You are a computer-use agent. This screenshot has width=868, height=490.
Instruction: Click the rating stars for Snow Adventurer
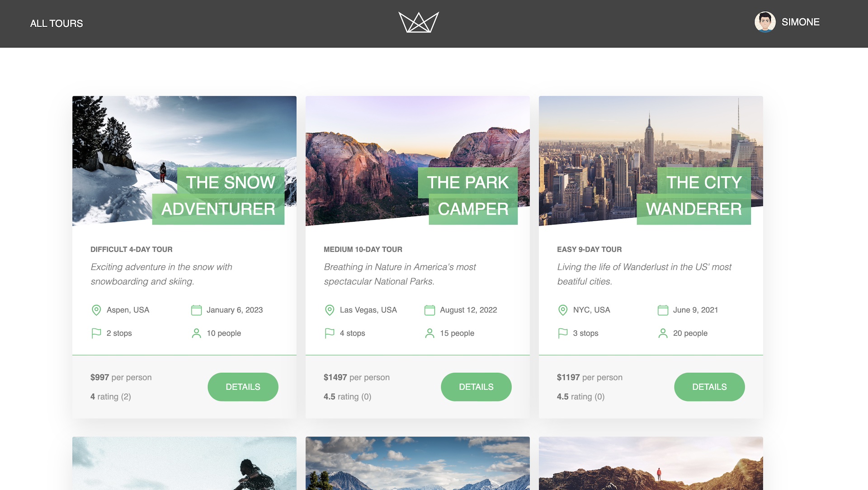[x=110, y=396]
